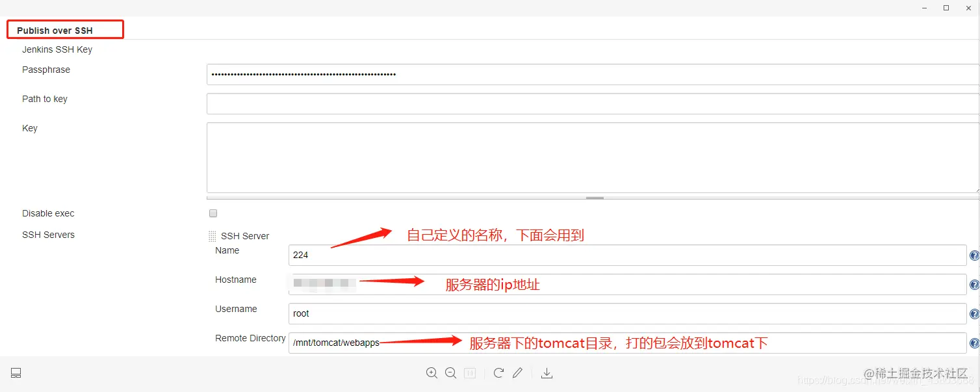Screen dimensions: 980x392
Task: Grab the SSH Server drag handle icon
Action: [212, 237]
